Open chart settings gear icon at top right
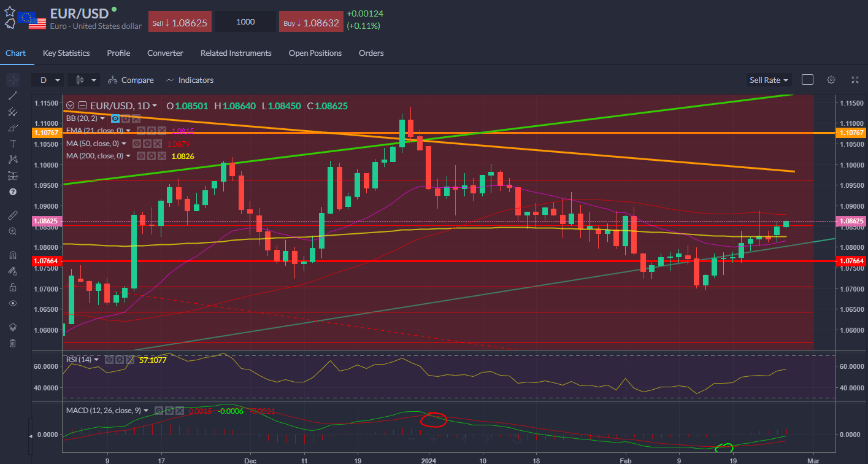Viewport: 868px width, 464px height. tap(831, 80)
